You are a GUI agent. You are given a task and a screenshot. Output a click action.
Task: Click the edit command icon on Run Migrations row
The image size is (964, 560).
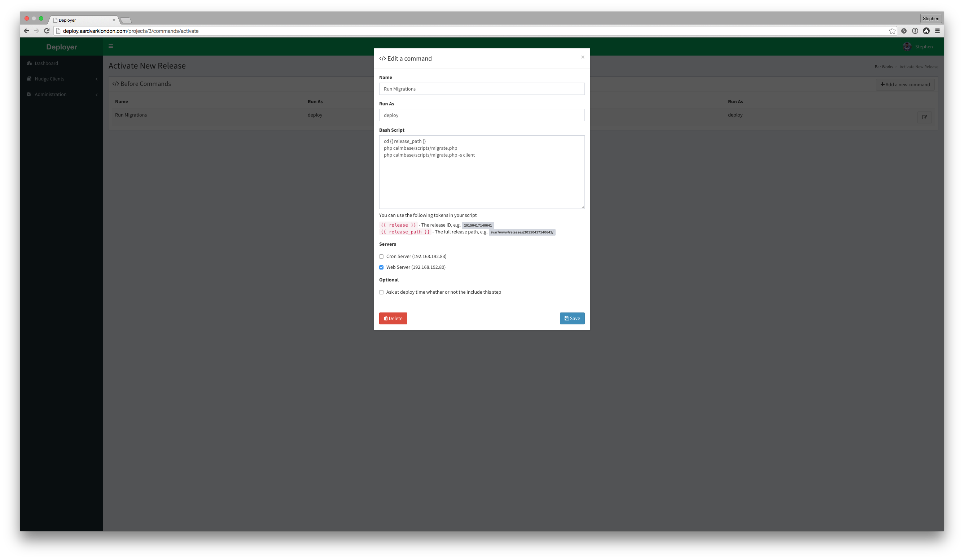click(925, 117)
